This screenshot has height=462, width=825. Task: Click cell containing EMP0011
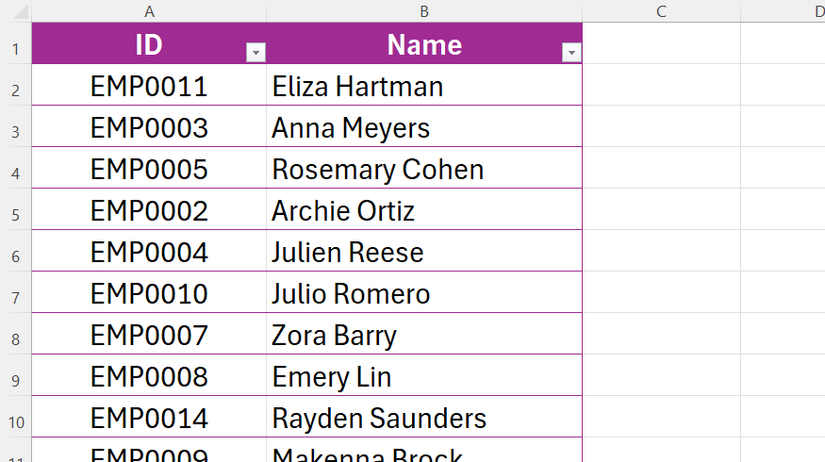point(149,86)
